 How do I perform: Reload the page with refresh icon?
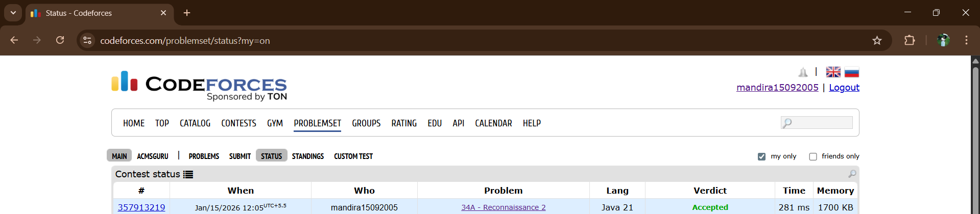60,40
